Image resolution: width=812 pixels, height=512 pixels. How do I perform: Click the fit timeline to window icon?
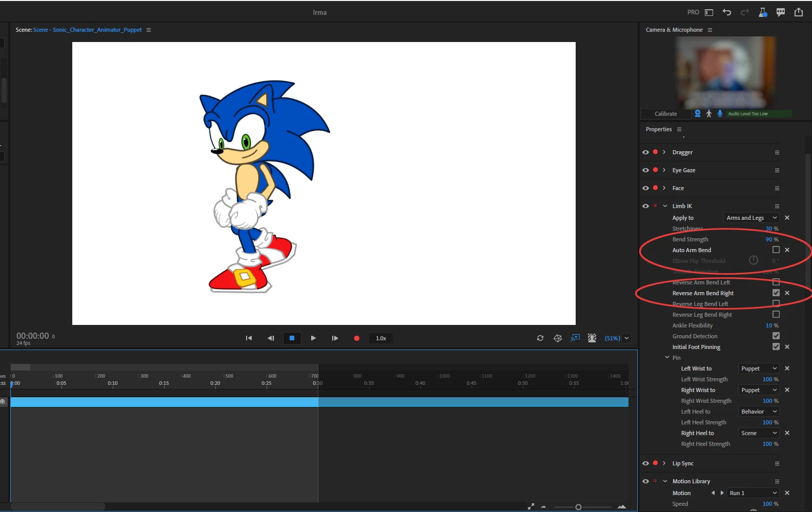[531, 506]
